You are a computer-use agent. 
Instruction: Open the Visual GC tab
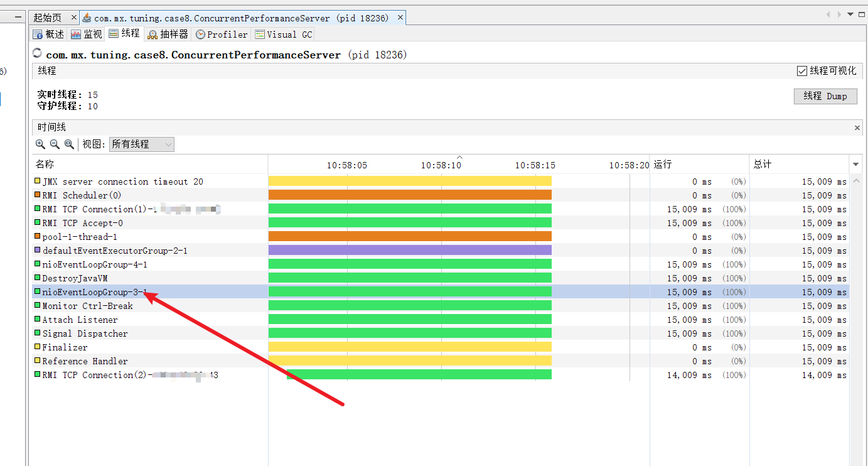(x=283, y=35)
